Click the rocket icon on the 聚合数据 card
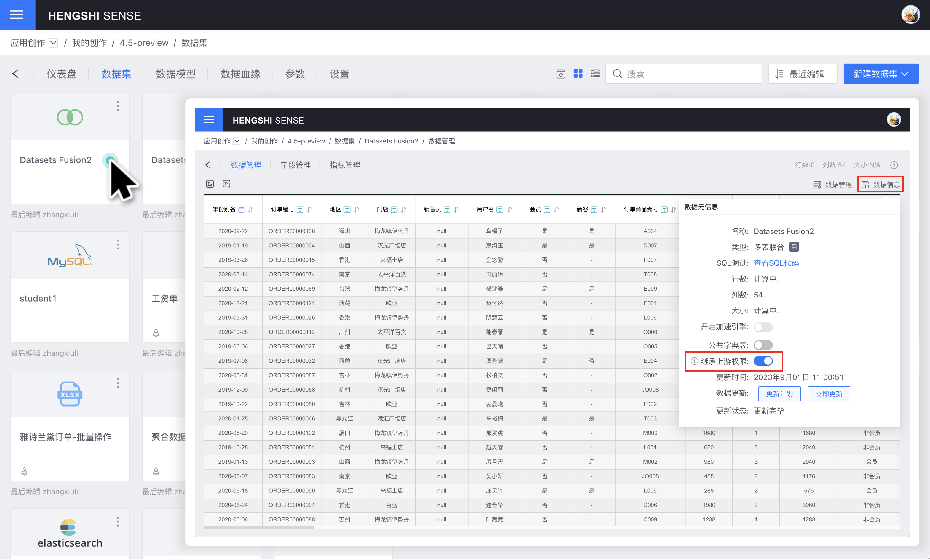The height and width of the screenshot is (560, 930). [156, 471]
